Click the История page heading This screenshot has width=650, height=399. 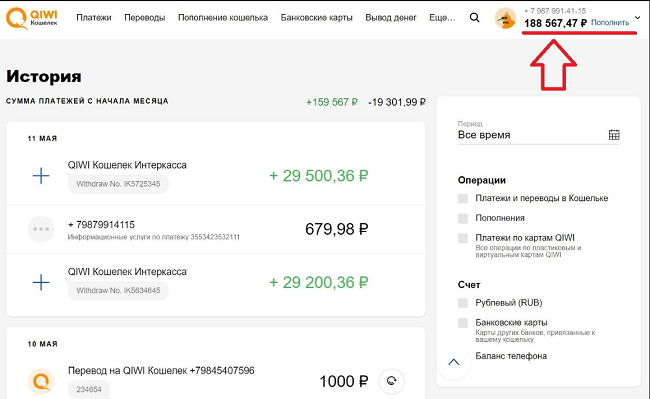coord(44,76)
